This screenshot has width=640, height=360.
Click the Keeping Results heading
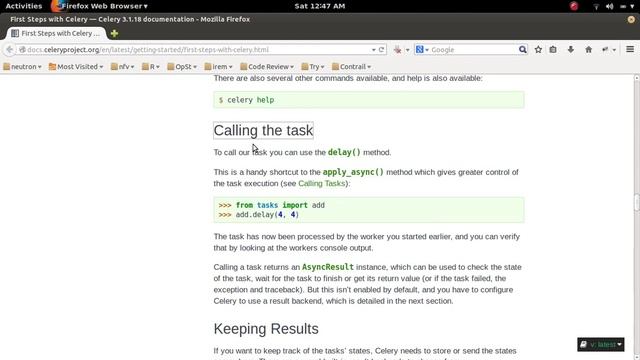click(x=266, y=329)
